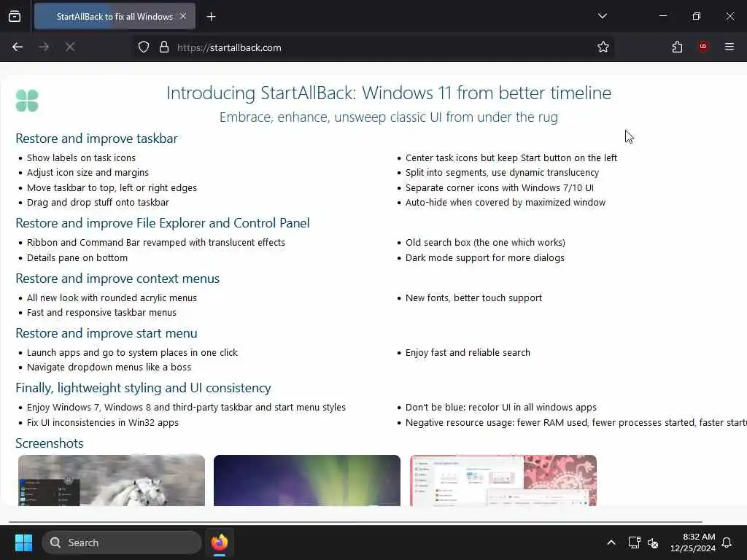Viewport: 747px width, 560px height.
Task: Open uBlock Origin extension popup
Action: pyautogui.click(x=703, y=47)
